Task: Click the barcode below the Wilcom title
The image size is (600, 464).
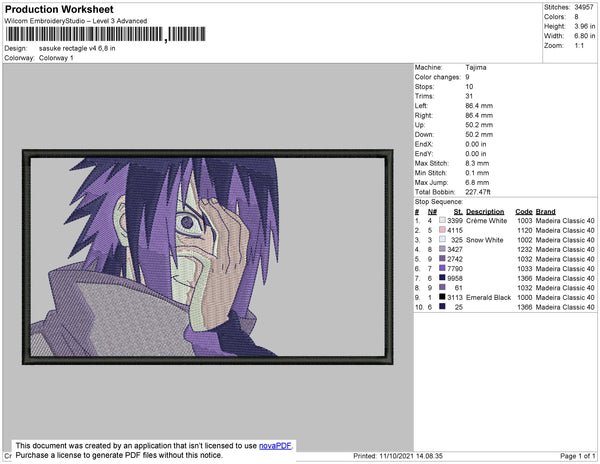Action: pos(106,34)
